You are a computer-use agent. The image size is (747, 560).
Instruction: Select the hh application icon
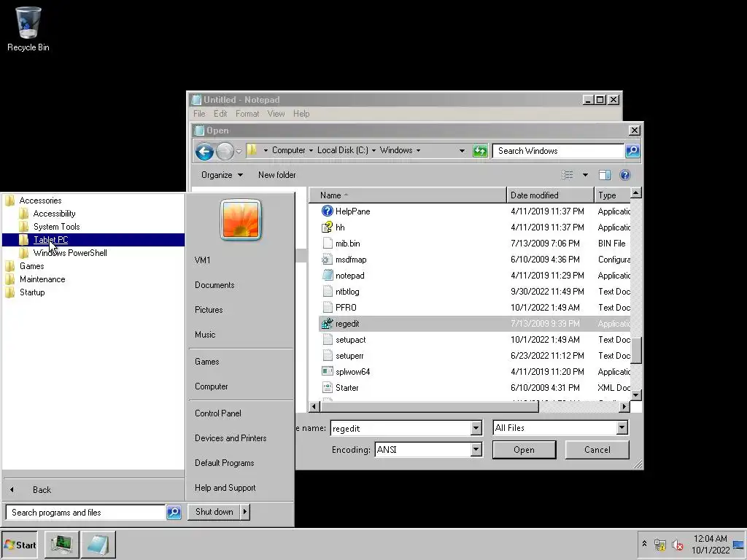[x=328, y=227]
